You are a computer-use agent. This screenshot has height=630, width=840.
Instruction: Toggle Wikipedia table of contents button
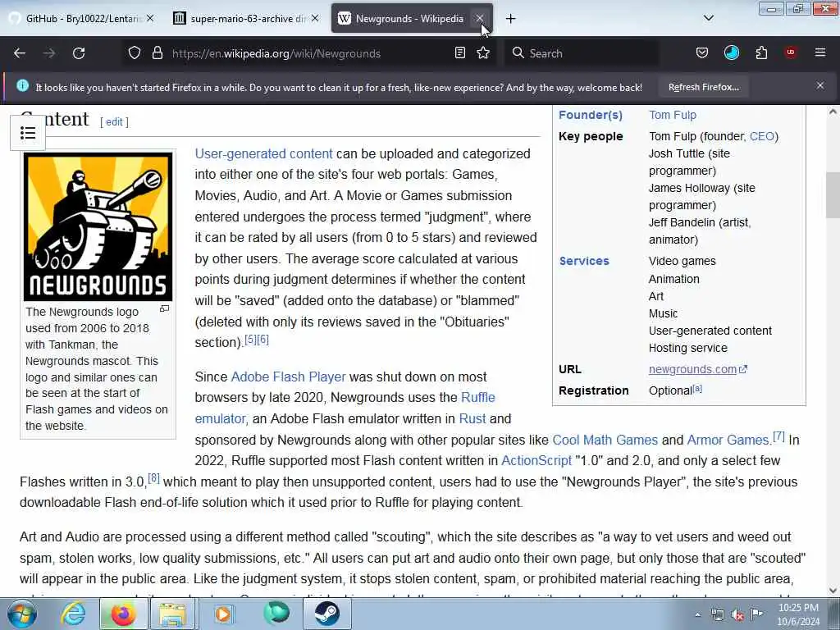(x=28, y=133)
